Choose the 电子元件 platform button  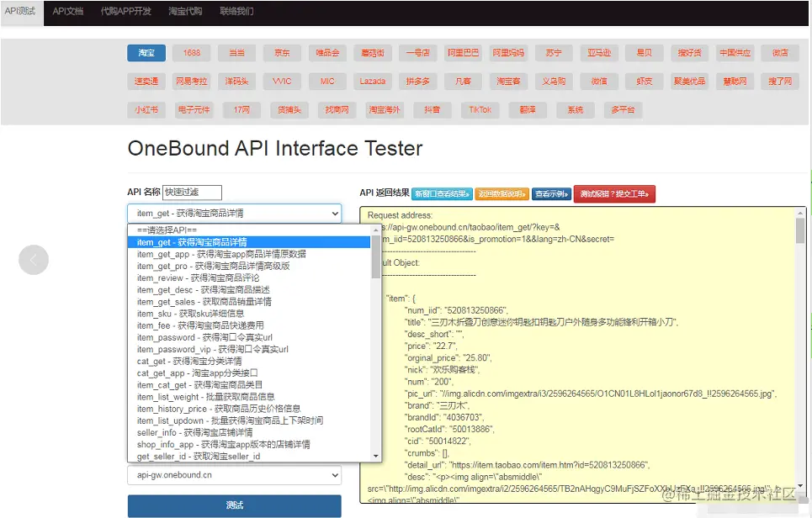194,109
